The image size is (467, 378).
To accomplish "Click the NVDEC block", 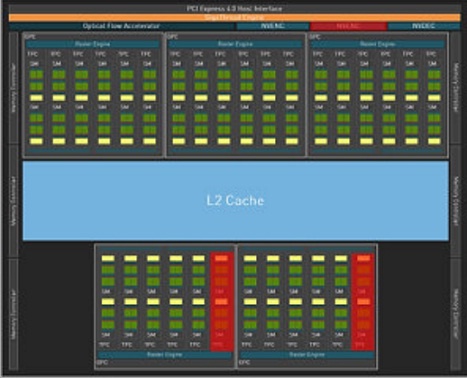I will tap(424, 26).
